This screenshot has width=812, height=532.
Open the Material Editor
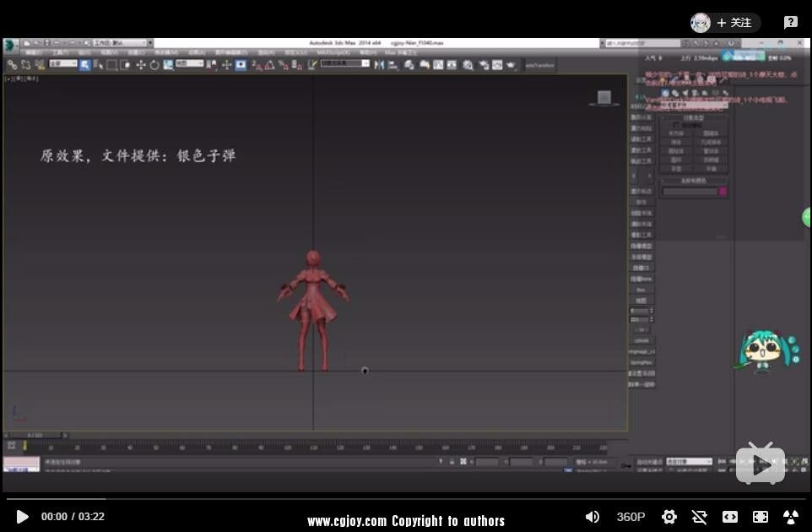tap(468, 65)
